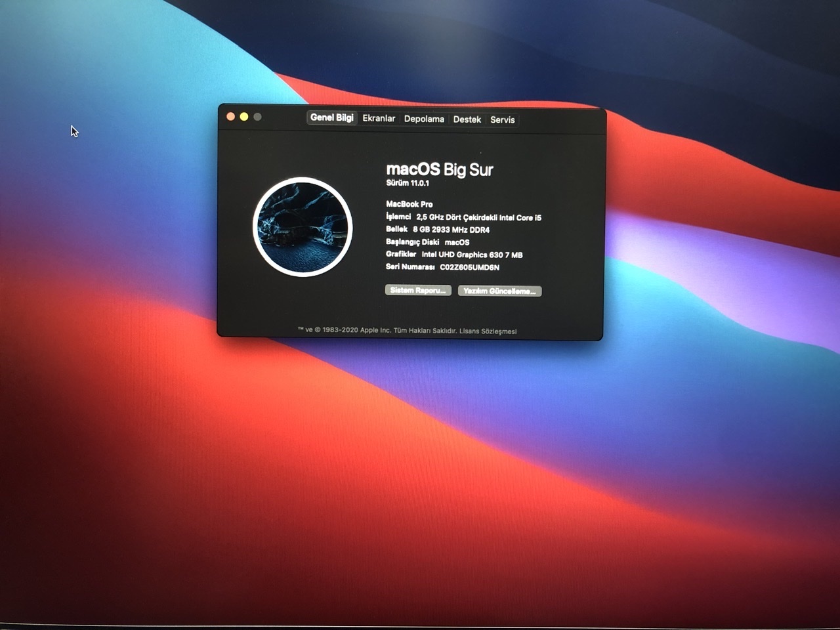The width and height of the screenshot is (840, 630).
Task: Close the About This Mac window
Action: click(230, 116)
